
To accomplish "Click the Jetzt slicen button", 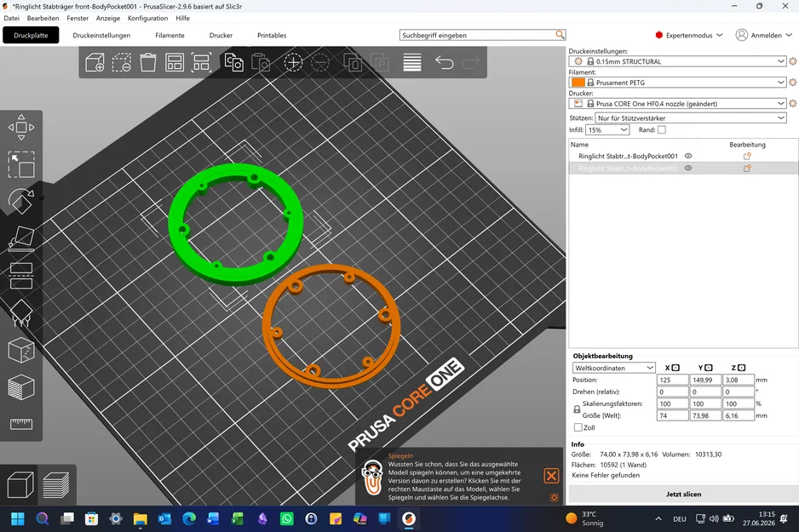I will pos(683,494).
